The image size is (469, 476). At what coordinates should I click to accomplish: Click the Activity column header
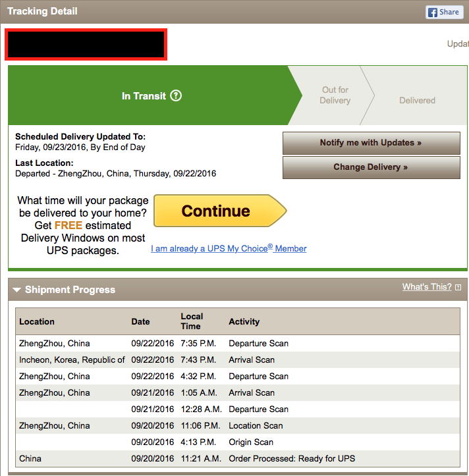244,321
